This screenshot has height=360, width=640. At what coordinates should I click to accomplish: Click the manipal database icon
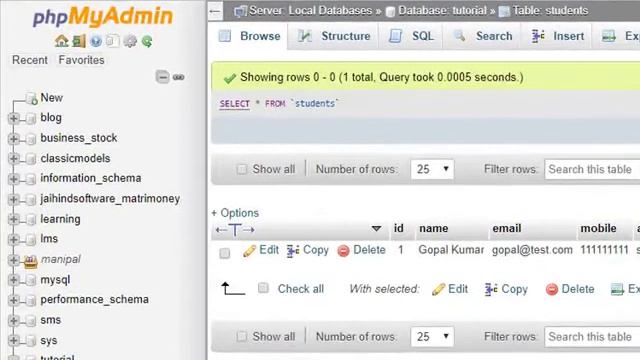point(31,261)
